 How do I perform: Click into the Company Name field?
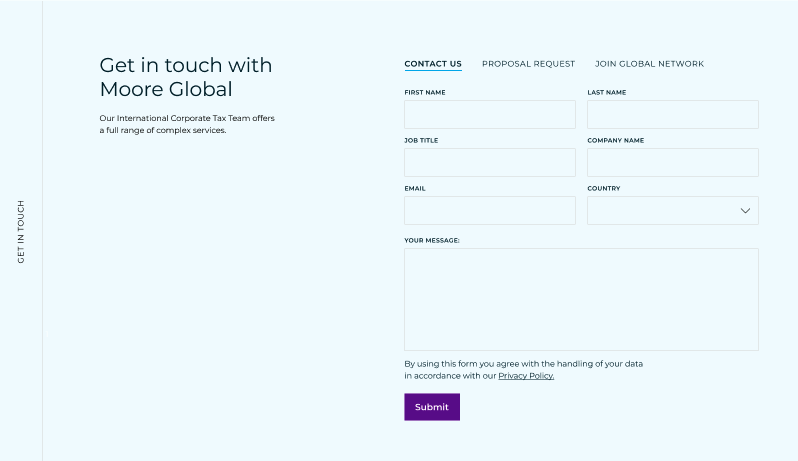pos(673,163)
